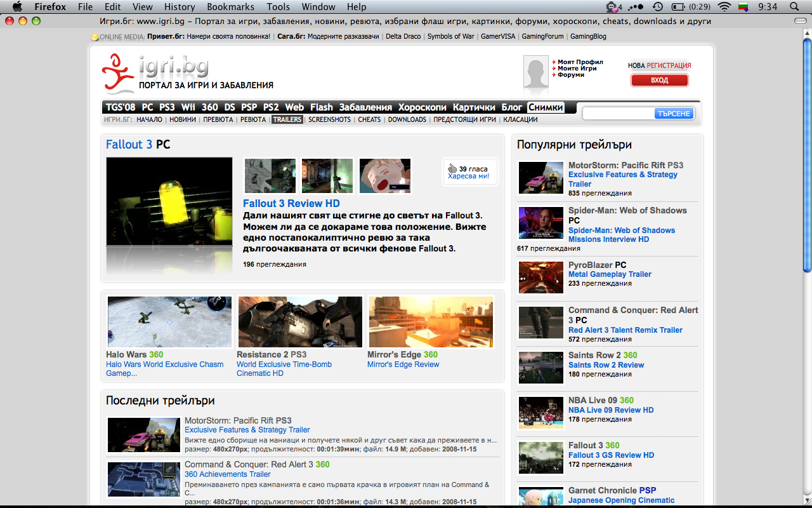Open the CHEATS submenu link
This screenshot has width=812, height=508.
point(369,119)
